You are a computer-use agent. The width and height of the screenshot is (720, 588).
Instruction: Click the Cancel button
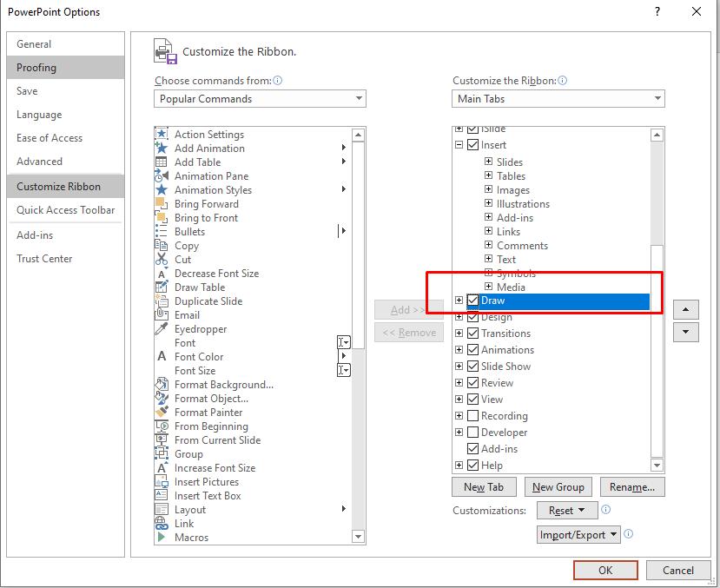pyautogui.click(x=677, y=570)
